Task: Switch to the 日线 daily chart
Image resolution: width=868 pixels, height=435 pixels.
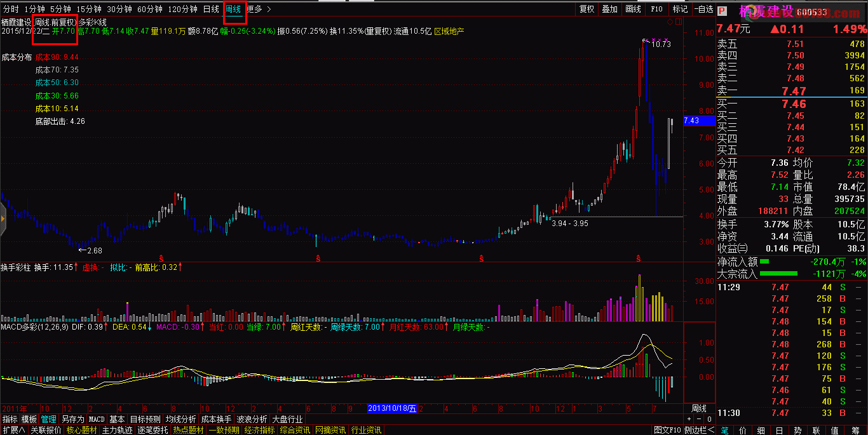Action: point(212,9)
